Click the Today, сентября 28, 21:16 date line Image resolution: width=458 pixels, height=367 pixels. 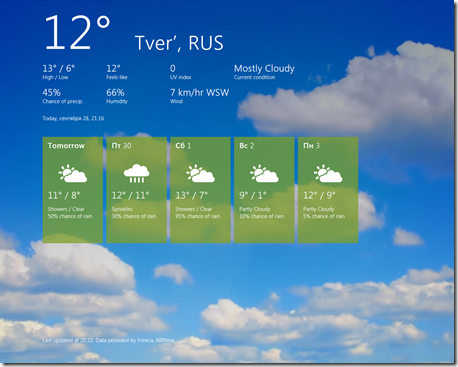(73, 118)
